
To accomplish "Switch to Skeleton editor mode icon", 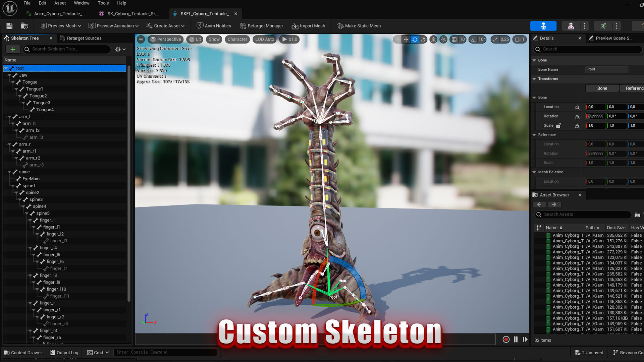I will click(543, 26).
